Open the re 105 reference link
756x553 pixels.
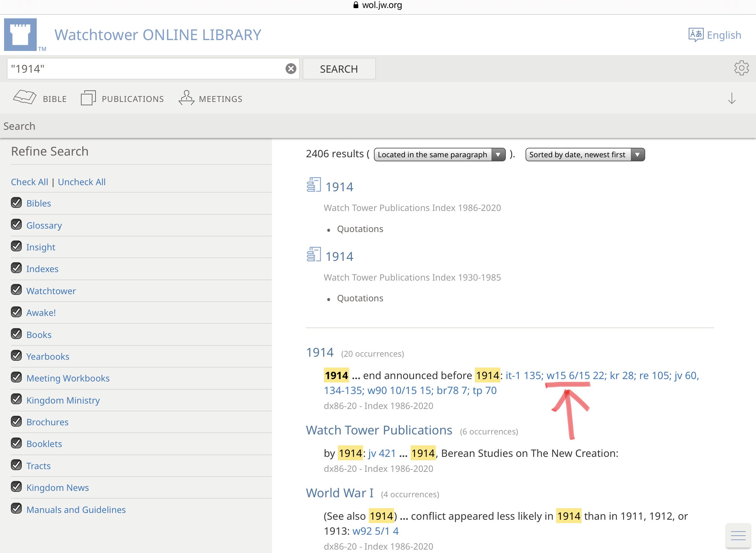pos(654,375)
